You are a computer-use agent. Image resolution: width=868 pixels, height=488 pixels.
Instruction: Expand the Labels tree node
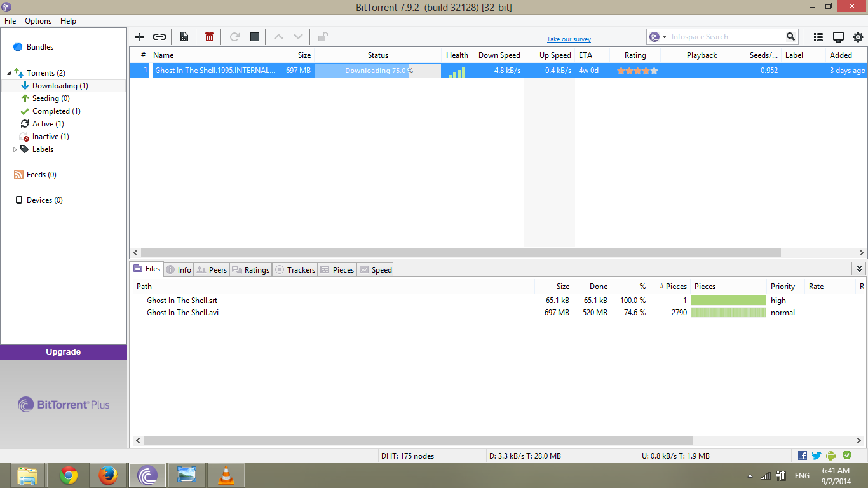(x=15, y=149)
